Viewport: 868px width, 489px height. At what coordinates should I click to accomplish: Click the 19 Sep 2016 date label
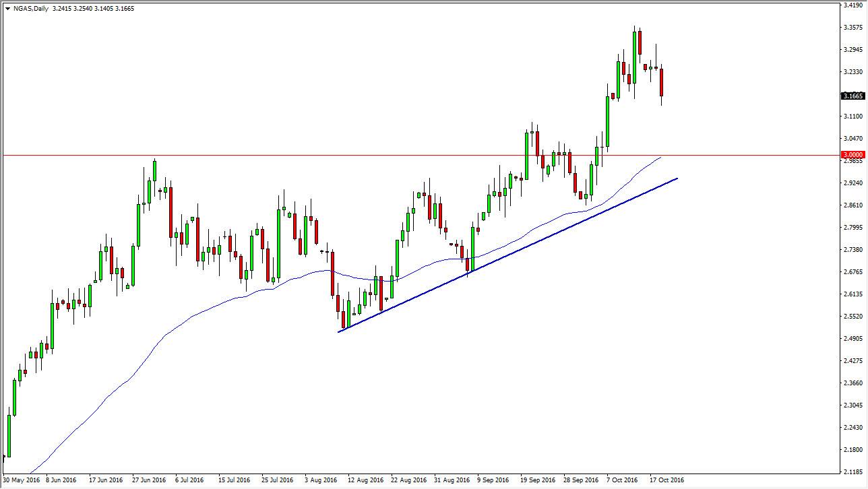(x=538, y=480)
